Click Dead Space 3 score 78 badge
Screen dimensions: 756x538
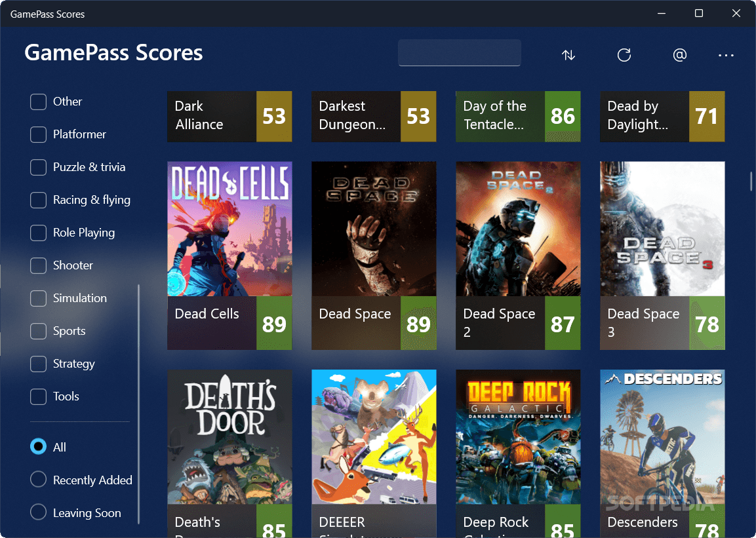click(707, 323)
